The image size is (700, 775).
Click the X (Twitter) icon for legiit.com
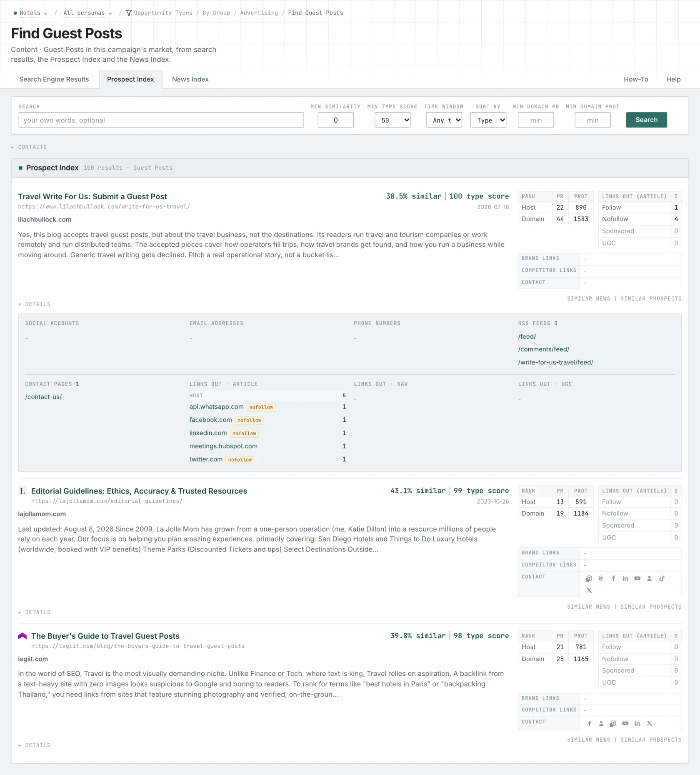coord(649,723)
